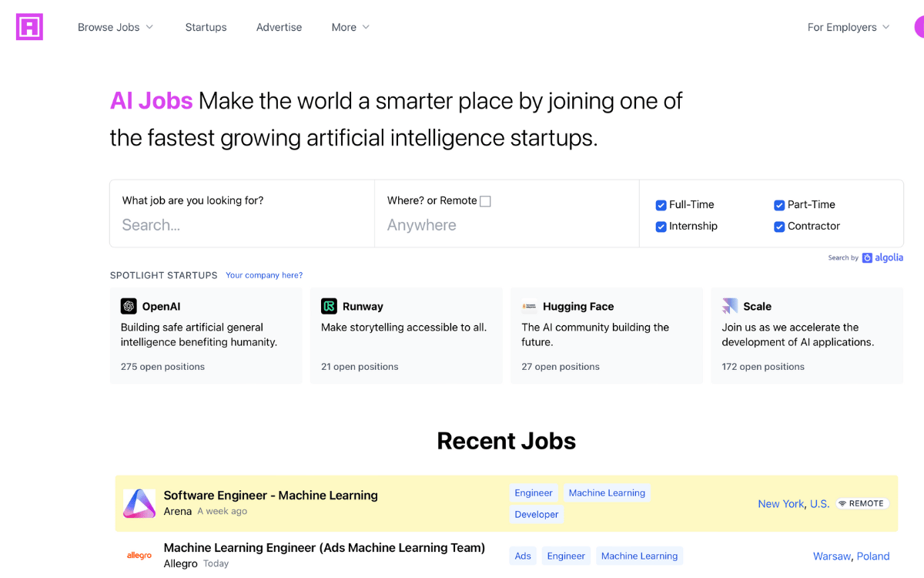
Task: Expand the For Employers dropdown
Action: click(848, 27)
